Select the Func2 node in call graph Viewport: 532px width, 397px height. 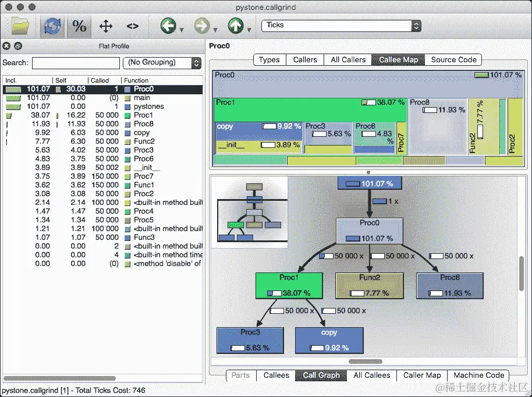370,286
